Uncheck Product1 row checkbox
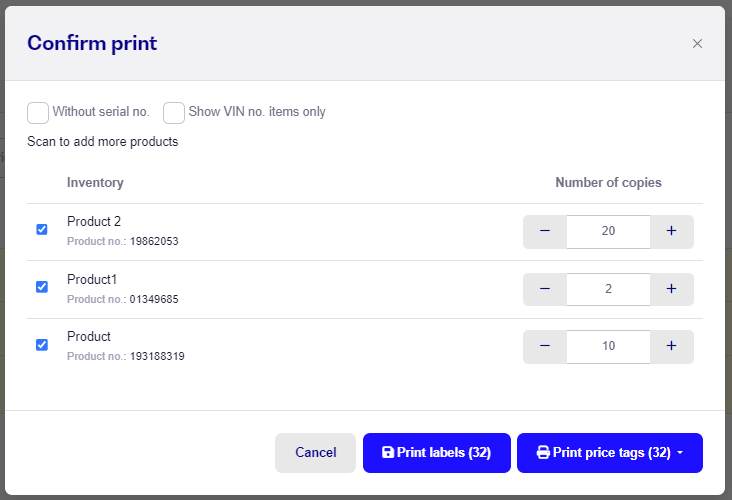 click(x=42, y=287)
